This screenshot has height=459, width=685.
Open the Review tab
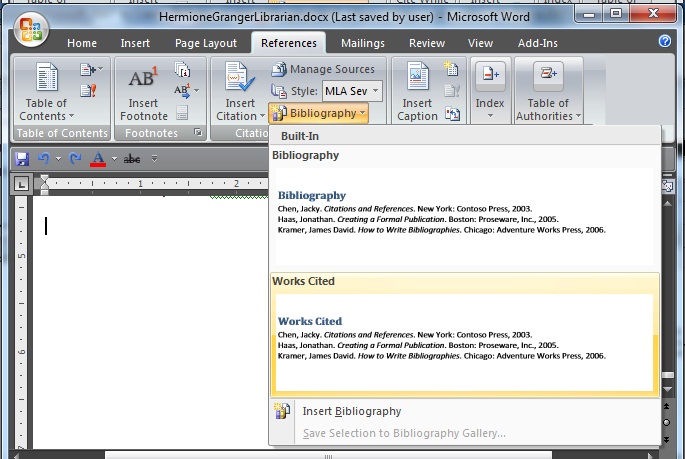tap(427, 43)
